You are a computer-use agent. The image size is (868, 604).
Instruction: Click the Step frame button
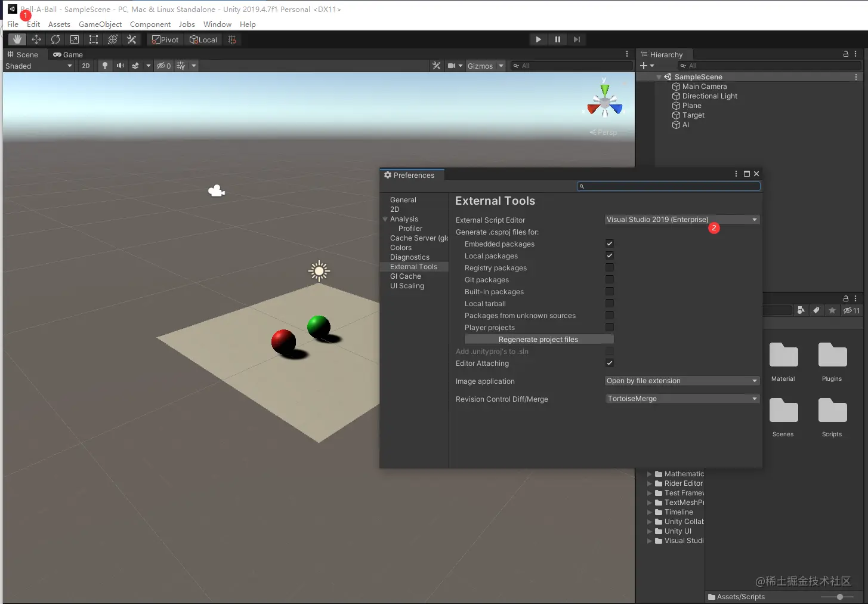577,39
